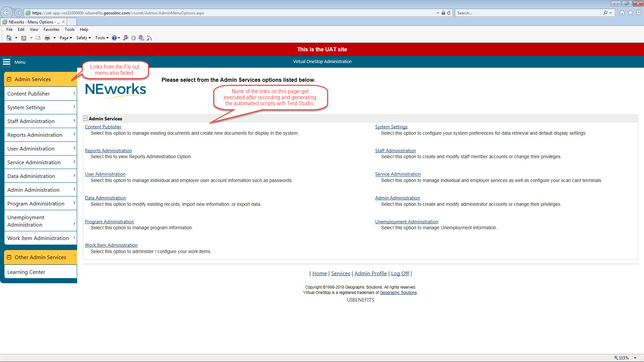Click Send to OneNote icon
The image size is (644, 362).
(x=126, y=38)
